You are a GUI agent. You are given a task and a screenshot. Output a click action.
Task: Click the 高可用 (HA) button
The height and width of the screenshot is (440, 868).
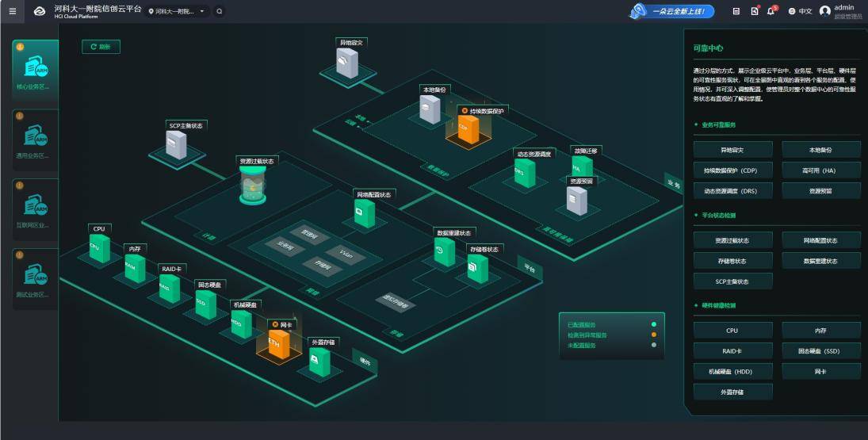820,170
